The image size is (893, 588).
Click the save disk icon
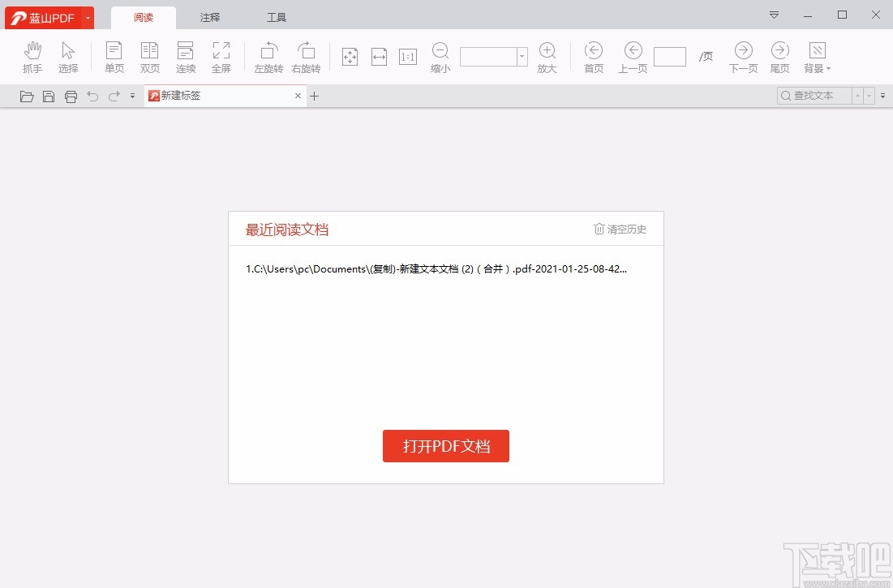(49, 97)
